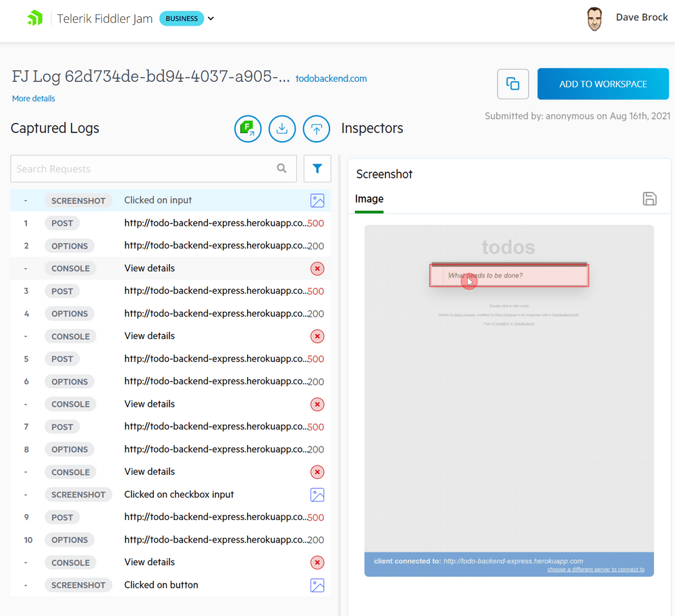
Task: Select POST request number 3 URL
Action: click(x=216, y=290)
